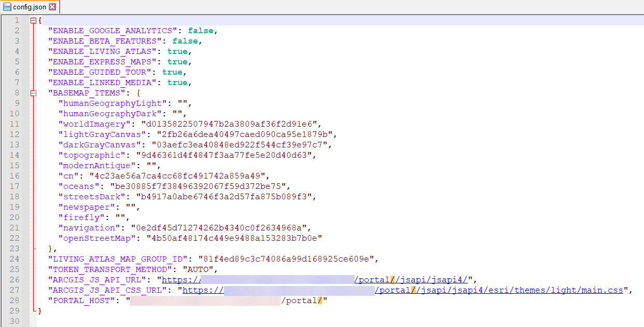Collapse the BASEMAP_ITEMS block at line 8

pos(33,92)
